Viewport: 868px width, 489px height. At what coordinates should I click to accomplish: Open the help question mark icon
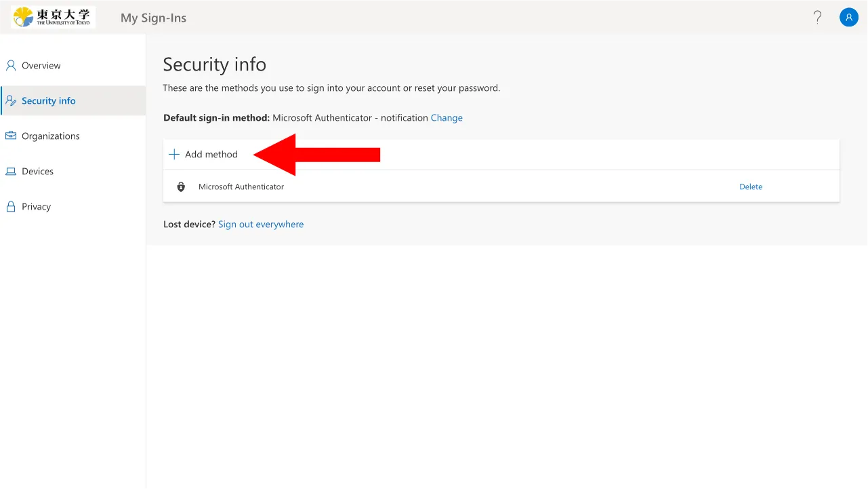coord(818,18)
